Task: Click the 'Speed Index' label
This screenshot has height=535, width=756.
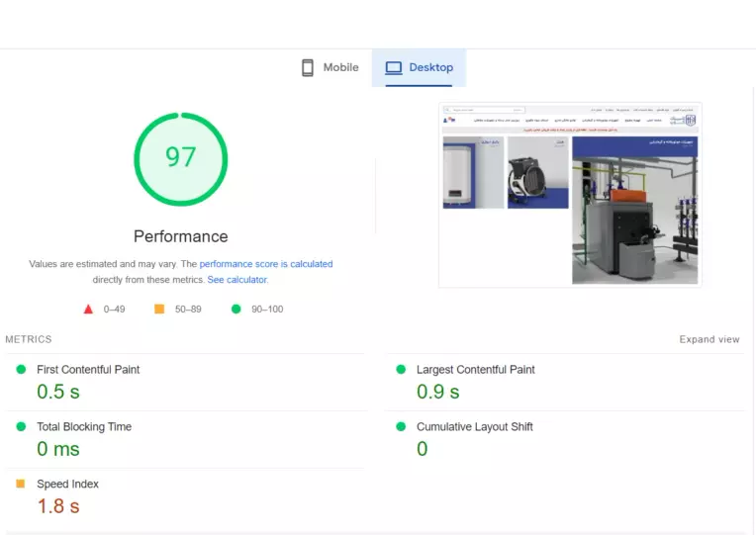Action: coord(68,484)
